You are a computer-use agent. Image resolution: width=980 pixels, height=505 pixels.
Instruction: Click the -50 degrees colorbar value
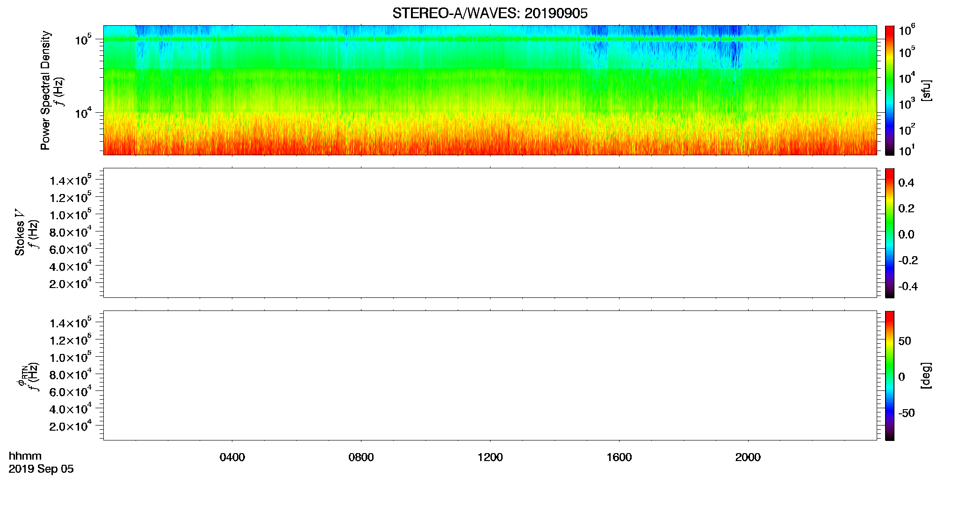point(907,413)
